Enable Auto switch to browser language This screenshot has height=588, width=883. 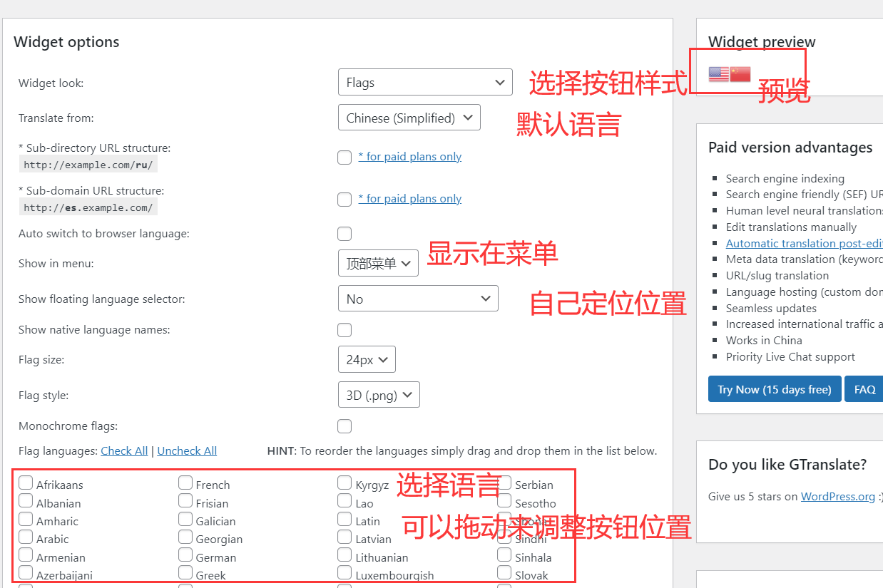[x=344, y=234]
